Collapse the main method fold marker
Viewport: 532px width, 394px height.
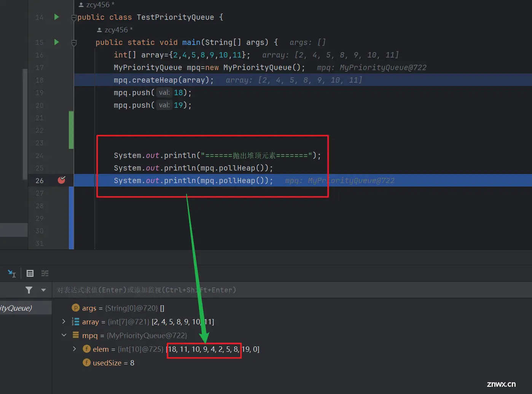click(x=74, y=43)
